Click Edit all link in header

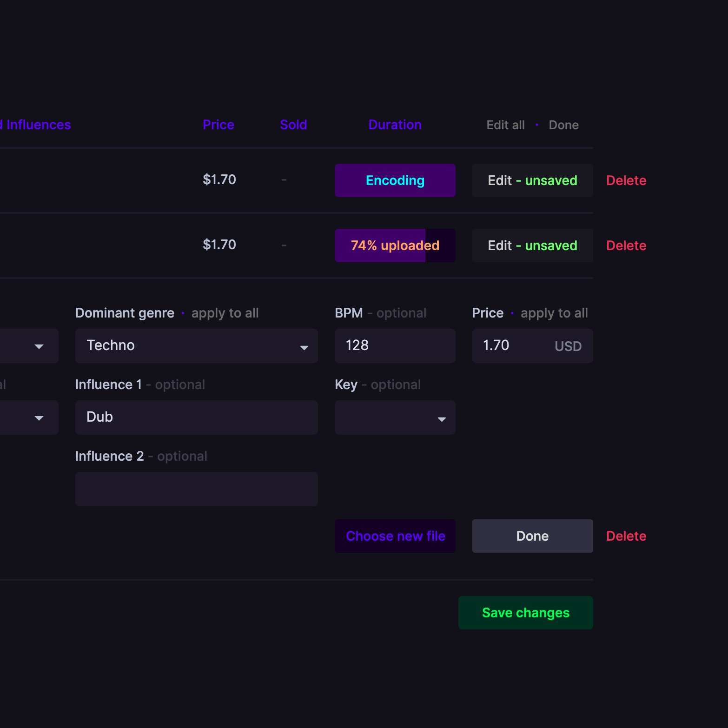coord(505,125)
